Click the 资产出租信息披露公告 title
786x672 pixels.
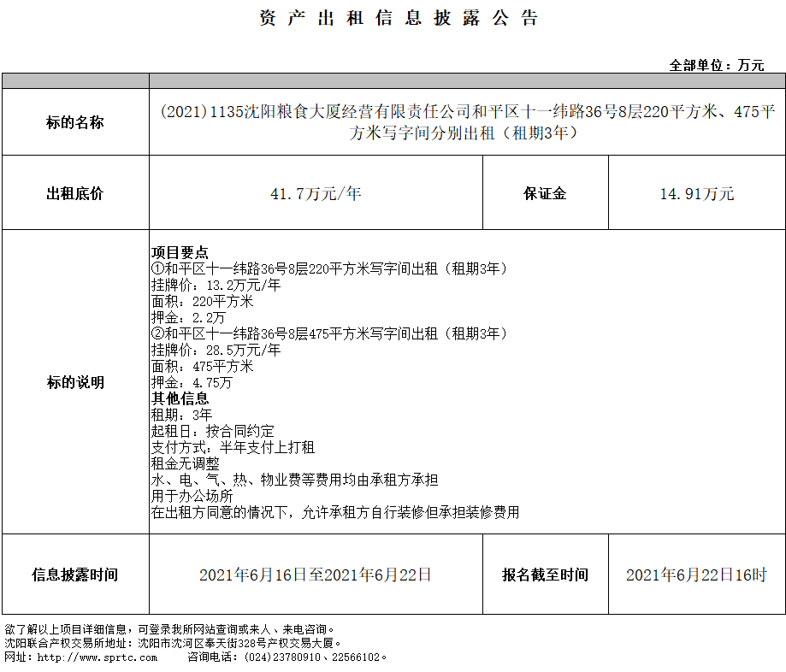pos(399,19)
